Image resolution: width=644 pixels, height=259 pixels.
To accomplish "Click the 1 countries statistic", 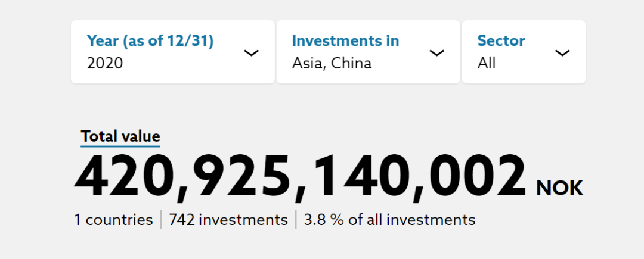I will tap(113, 220).
